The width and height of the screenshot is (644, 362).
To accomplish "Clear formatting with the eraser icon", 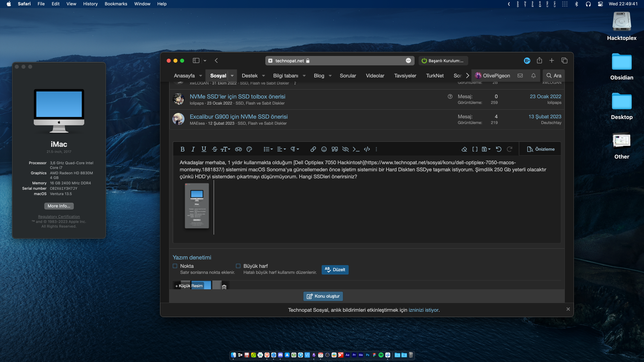I will [x=464, y=149].
